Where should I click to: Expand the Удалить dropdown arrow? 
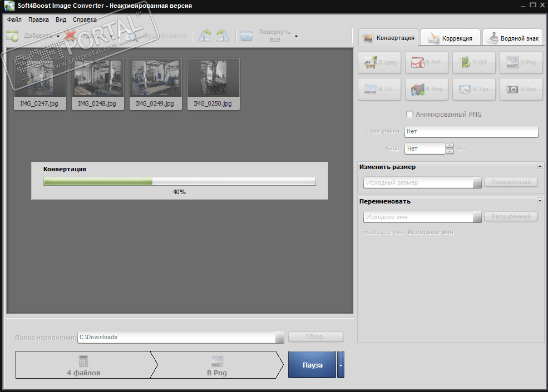coord(111,36)
